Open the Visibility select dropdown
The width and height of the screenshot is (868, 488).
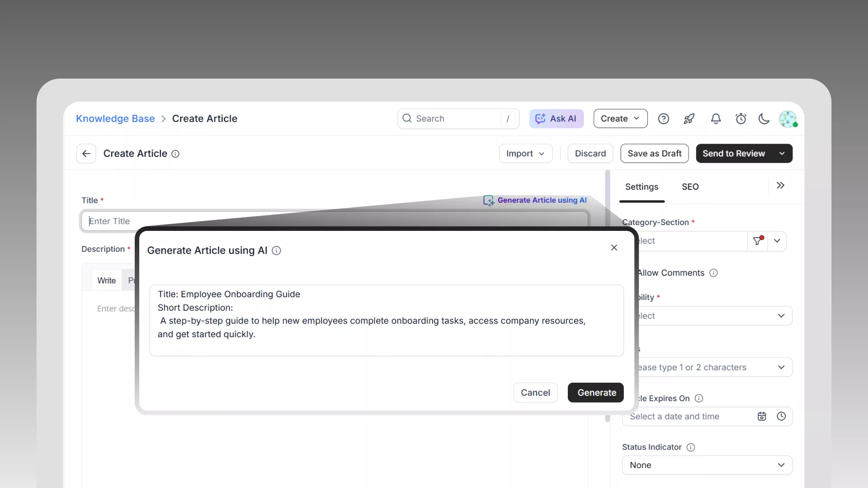707,316
